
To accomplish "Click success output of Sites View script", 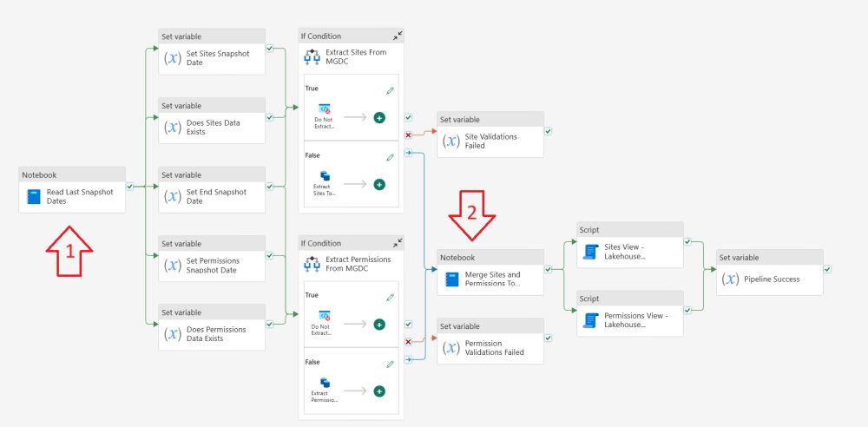I will 687,242.
